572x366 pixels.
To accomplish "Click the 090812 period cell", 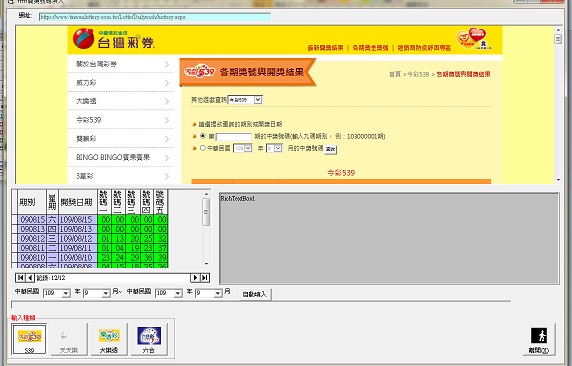I will 32,238.
